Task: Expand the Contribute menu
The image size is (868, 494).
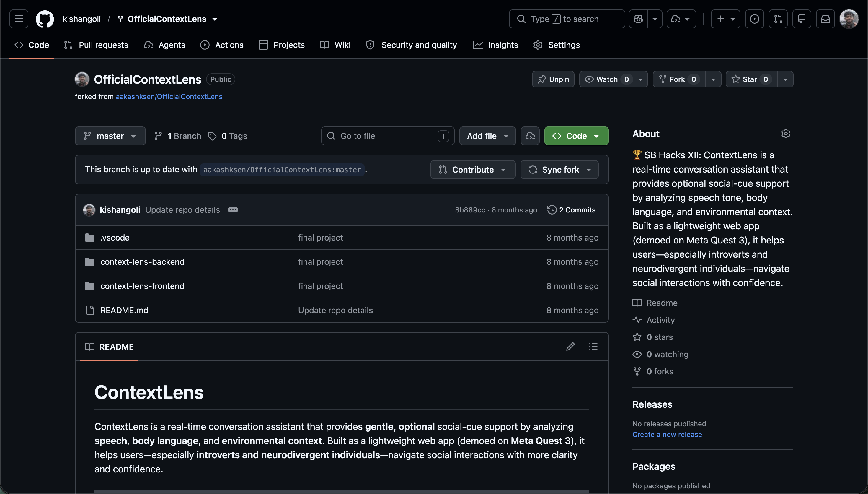Action: [x=473, y=170]
